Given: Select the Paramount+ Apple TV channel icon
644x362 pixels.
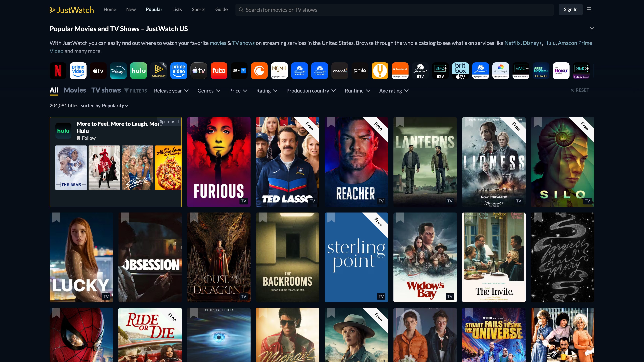Looking at the screenshot, I should 420,71.
